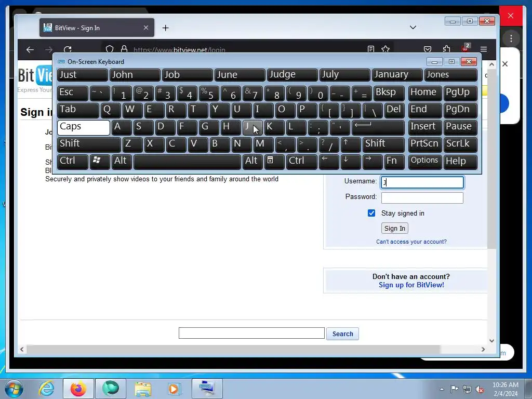Open the extensions puzzle icon
This screenshot has width=532, height=399.
[446, 49]
